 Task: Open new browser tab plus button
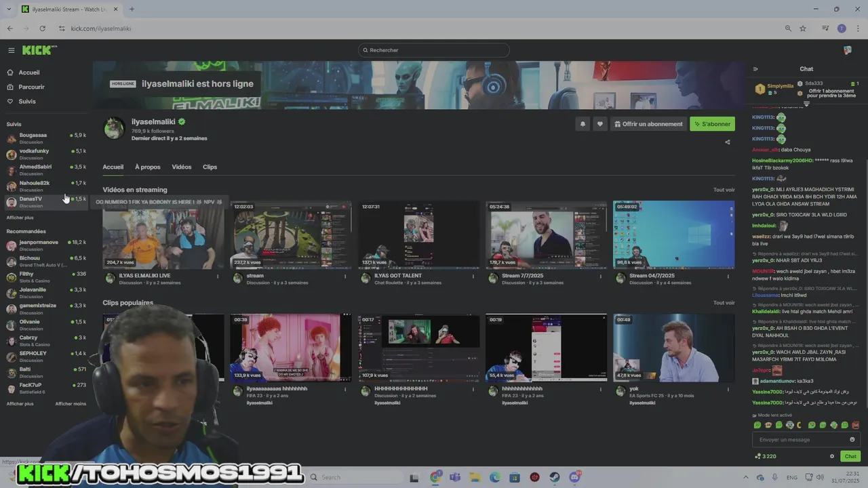coord(132,9)
